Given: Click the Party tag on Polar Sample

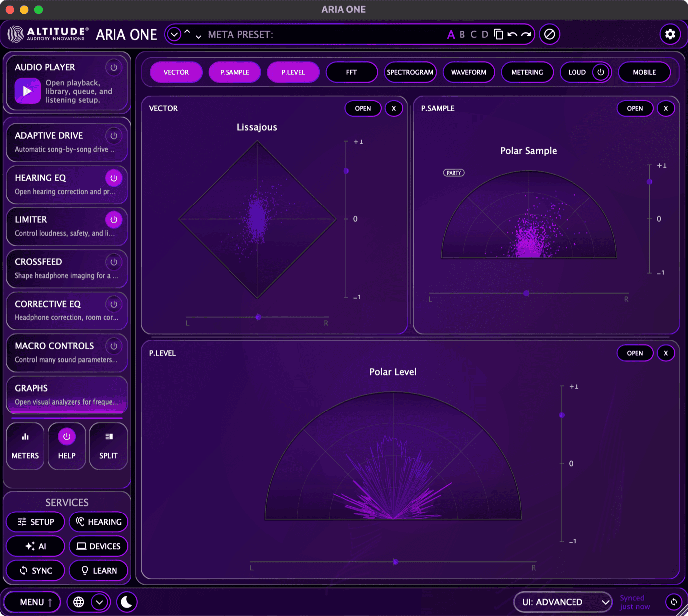Looking at the screenshot, I should pos(454,173).
